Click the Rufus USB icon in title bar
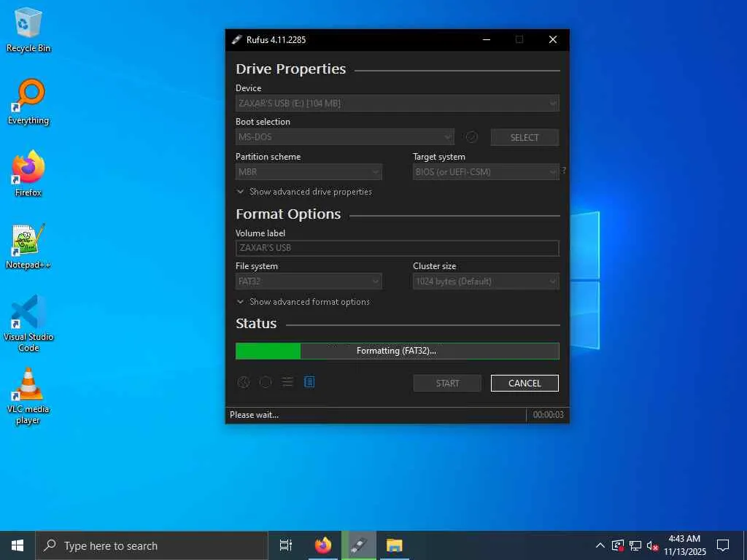This screenshot has width=747, height=560. coord(237,39)
